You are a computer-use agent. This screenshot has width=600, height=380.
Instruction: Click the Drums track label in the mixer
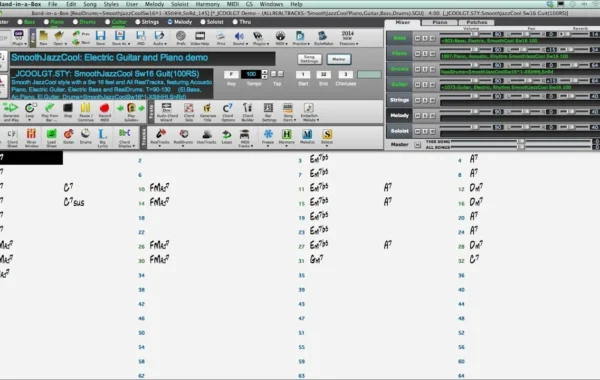399,69
